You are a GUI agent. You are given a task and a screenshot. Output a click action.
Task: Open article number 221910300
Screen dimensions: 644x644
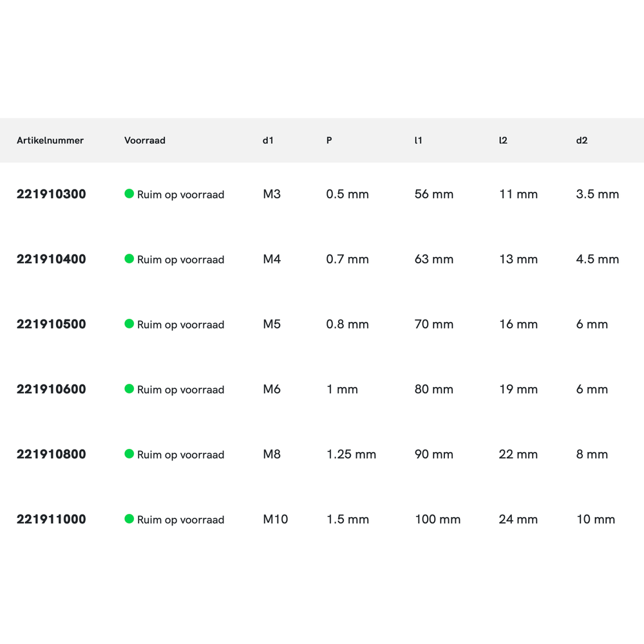pos(51,194)
